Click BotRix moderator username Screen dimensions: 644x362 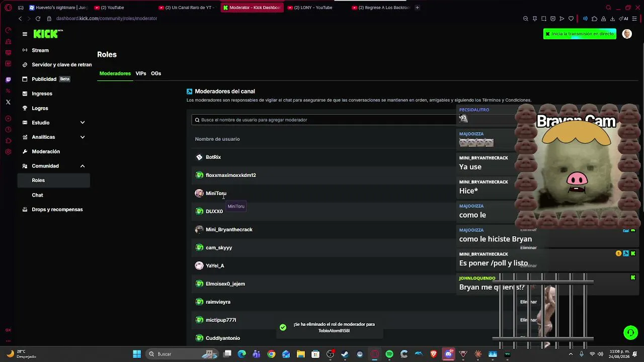[213, 157]
